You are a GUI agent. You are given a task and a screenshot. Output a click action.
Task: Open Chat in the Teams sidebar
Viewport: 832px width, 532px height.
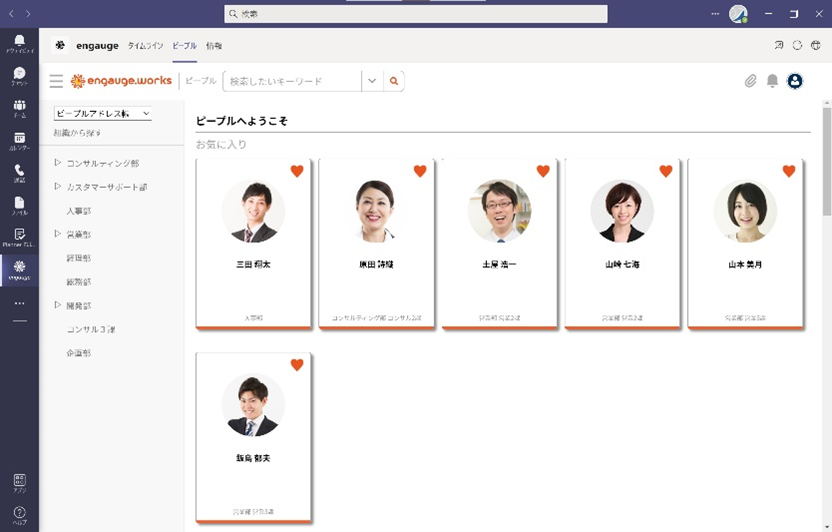pos(19,76)
